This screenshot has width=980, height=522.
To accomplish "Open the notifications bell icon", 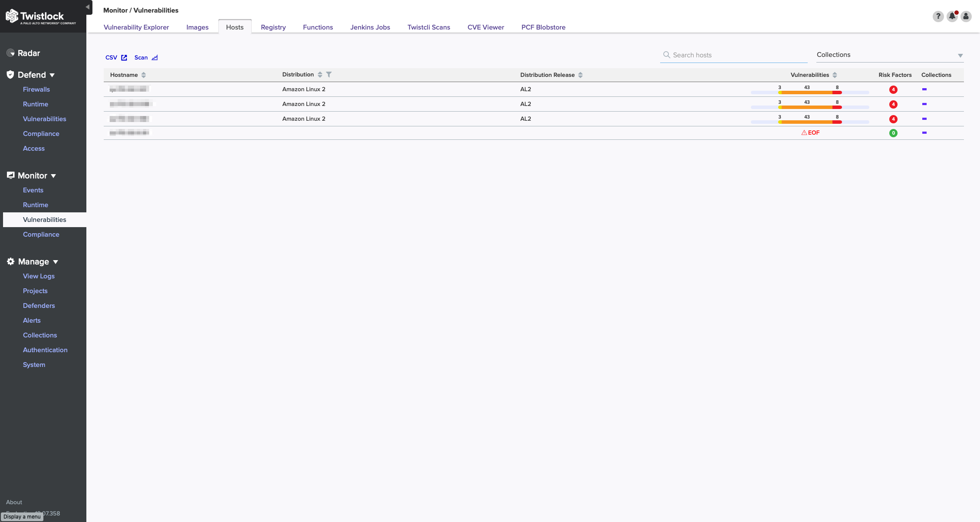I will coord(952,17).
